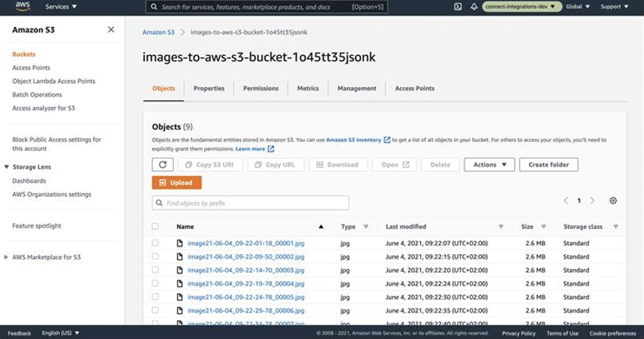Select checkbox for image 00001.jpg

pos(155,243)
